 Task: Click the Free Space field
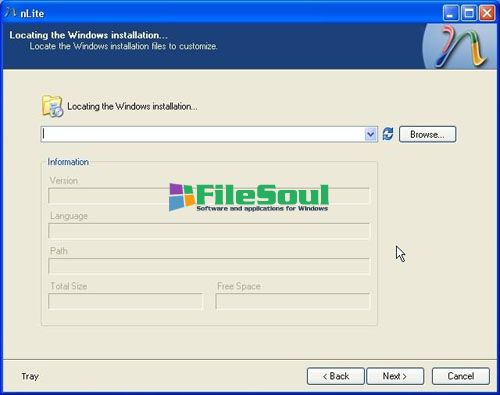click(x=293, y=301)
